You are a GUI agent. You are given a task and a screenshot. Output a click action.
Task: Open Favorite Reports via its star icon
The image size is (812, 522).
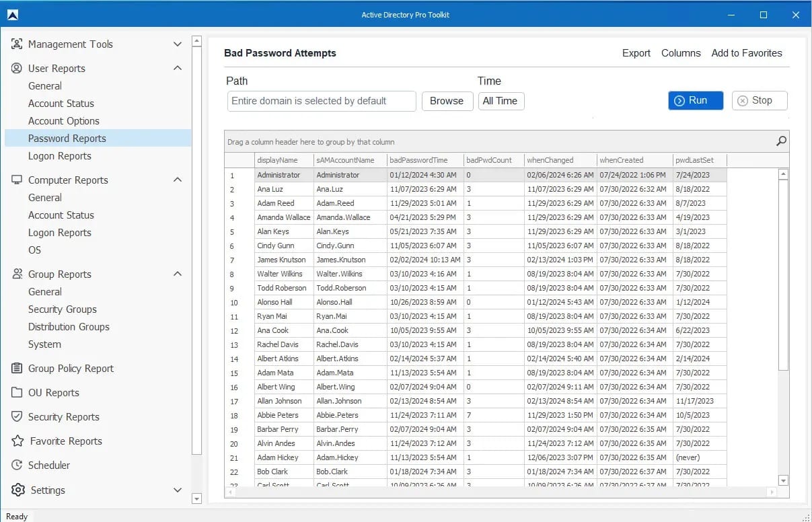(17, 441)
